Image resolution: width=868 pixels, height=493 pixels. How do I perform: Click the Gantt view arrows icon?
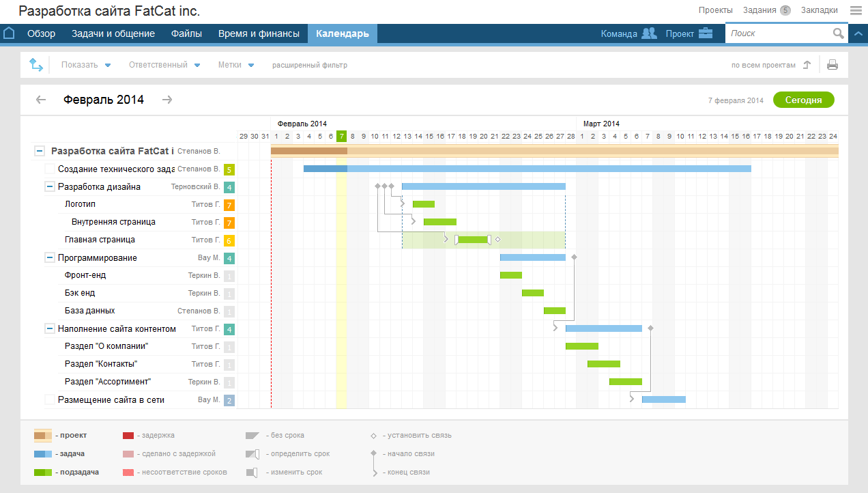click(35, 65)
